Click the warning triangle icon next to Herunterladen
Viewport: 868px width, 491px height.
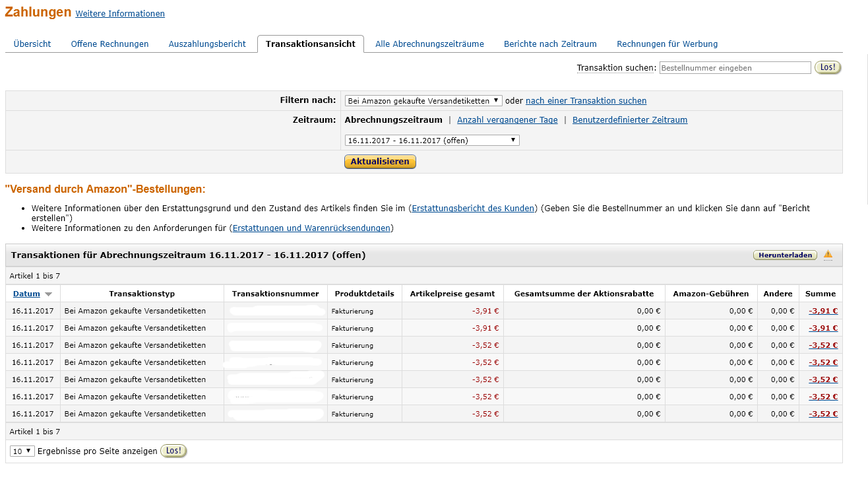click(828, 254)
